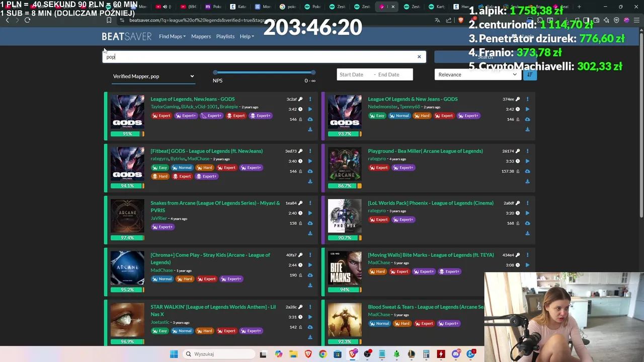Open the Find Maps dropdown menu
Viewport: 644px width, 362px height.
tap(172, 36)
